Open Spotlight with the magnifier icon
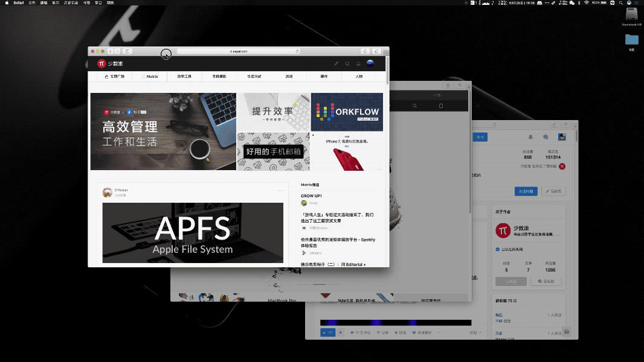The image size is (644, 362). tap(621, 2)
